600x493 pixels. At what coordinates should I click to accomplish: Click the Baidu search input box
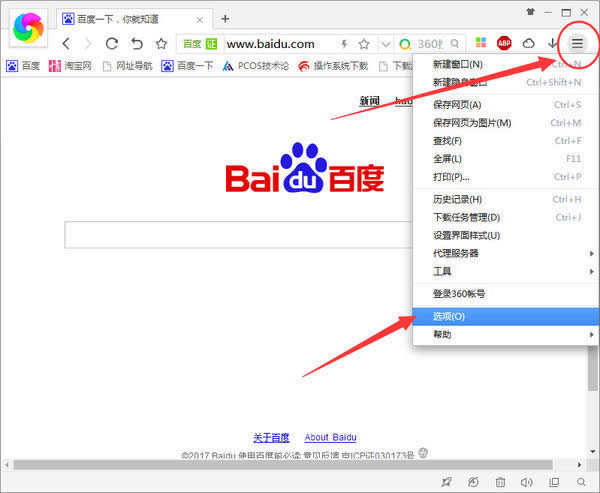[238, 235]
